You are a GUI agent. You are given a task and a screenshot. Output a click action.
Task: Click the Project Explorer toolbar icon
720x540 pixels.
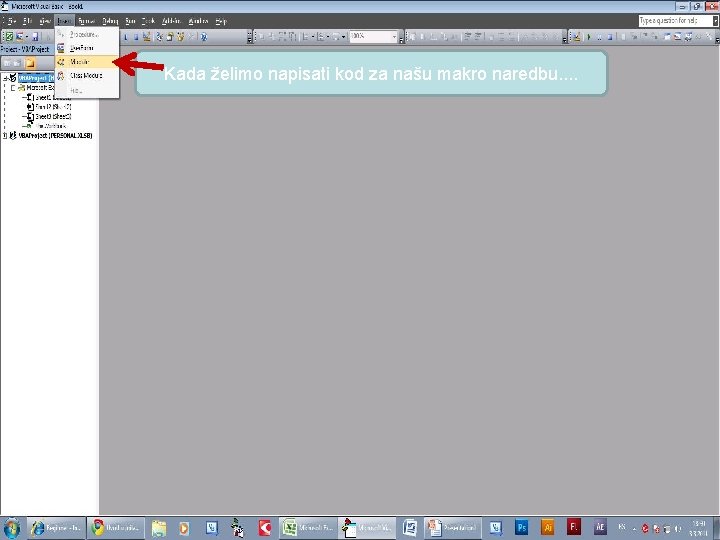tap(159, 36)
